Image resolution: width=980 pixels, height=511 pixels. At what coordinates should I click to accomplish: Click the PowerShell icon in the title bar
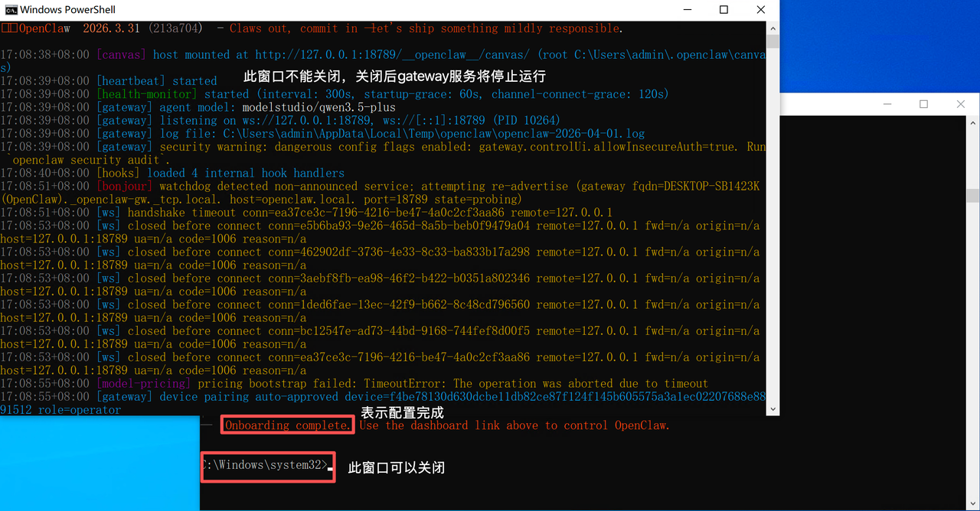point(11,10)
